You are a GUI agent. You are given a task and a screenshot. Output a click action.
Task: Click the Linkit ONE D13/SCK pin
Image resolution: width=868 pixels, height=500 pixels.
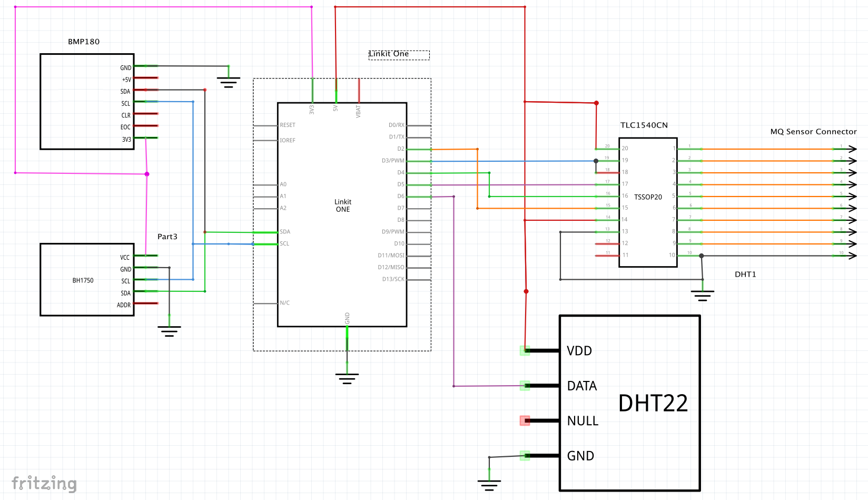(x=419, y=280)
